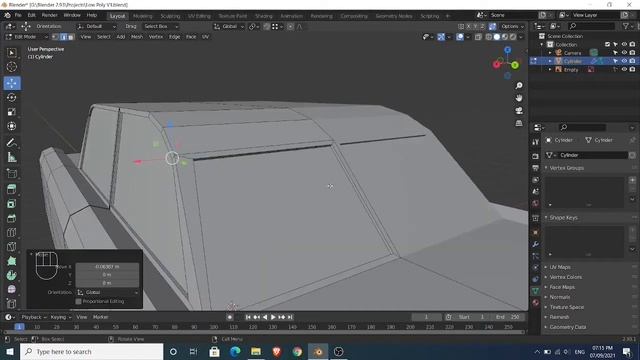Select the Select Box tool in left toolbar
The width and height of the screenshot is (640, 360).
tap(11, 53)
